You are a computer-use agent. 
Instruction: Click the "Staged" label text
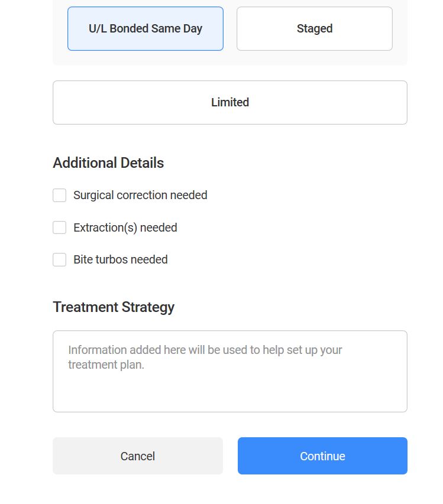click(314, 28)
